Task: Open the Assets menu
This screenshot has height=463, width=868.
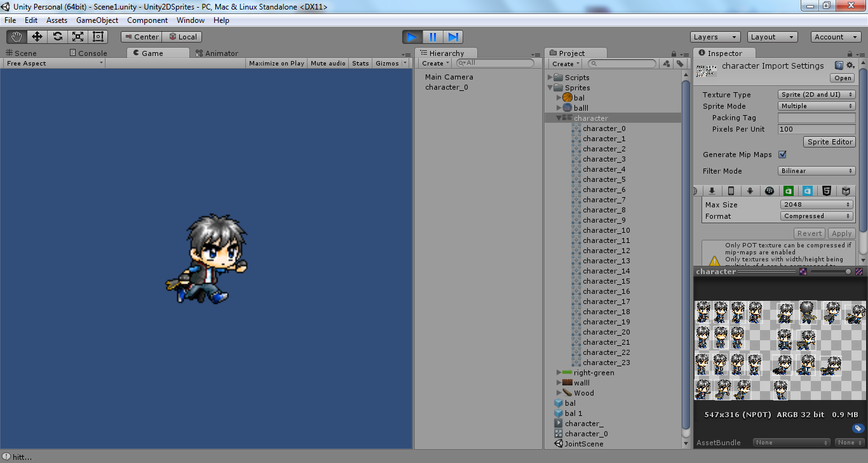Action: 57,20
